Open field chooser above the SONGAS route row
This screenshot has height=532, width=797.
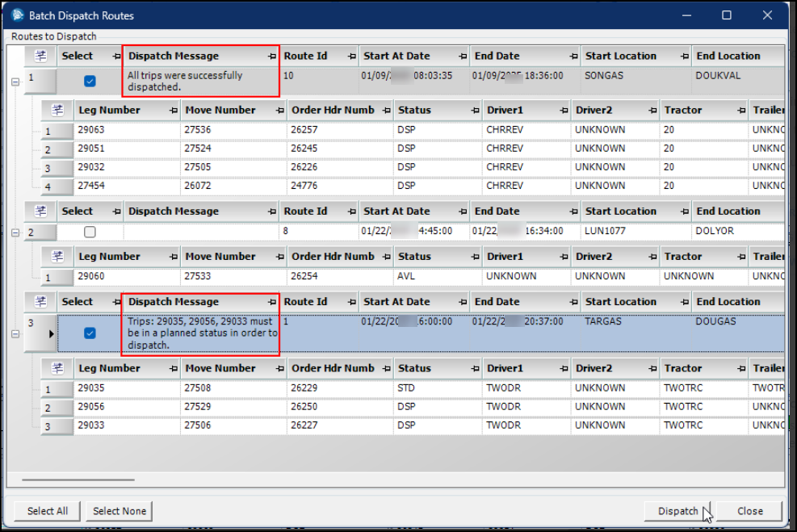click(x=40, y=56)
